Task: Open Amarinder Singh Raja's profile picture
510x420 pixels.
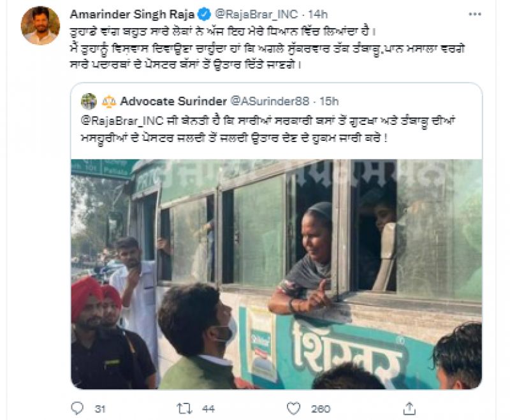Action: (40, 25)
